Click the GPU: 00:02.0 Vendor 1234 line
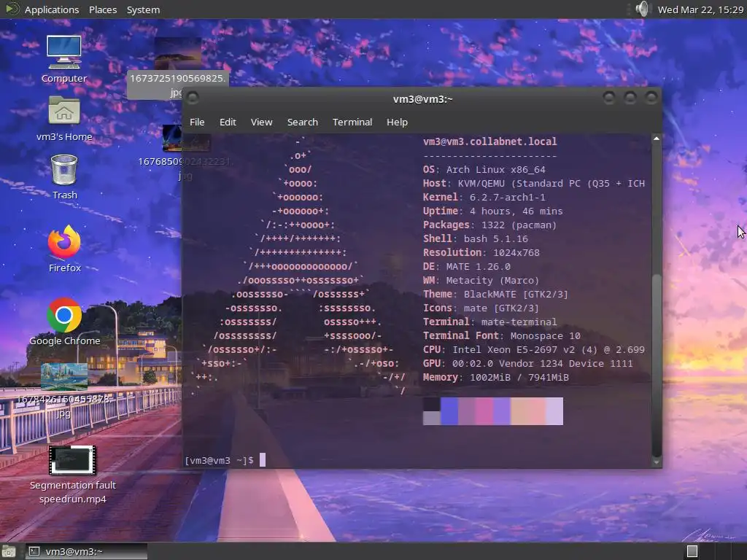747x560 pixels. click(x=528, y=363)
